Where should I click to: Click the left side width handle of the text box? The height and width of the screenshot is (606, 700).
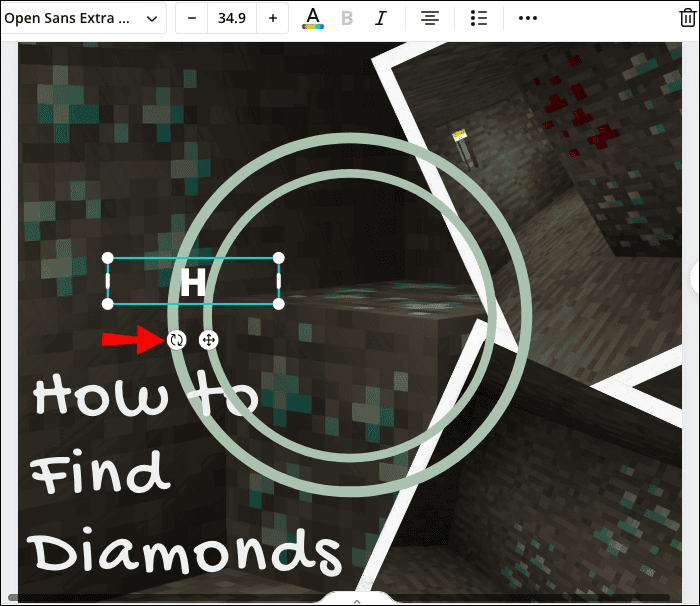point(109,281)
